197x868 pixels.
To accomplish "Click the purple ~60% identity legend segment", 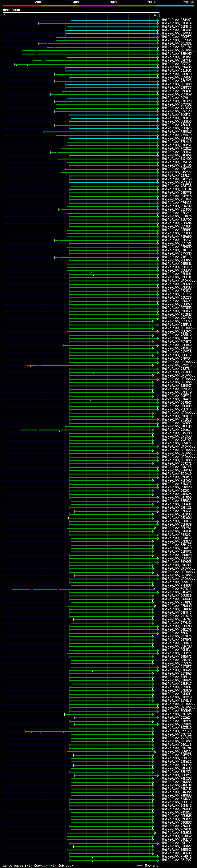I will (x=99, y=6).
